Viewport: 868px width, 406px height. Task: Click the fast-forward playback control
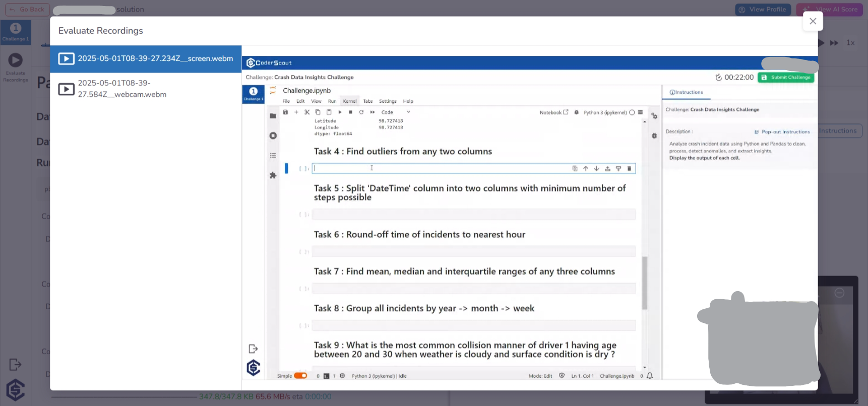834,43
